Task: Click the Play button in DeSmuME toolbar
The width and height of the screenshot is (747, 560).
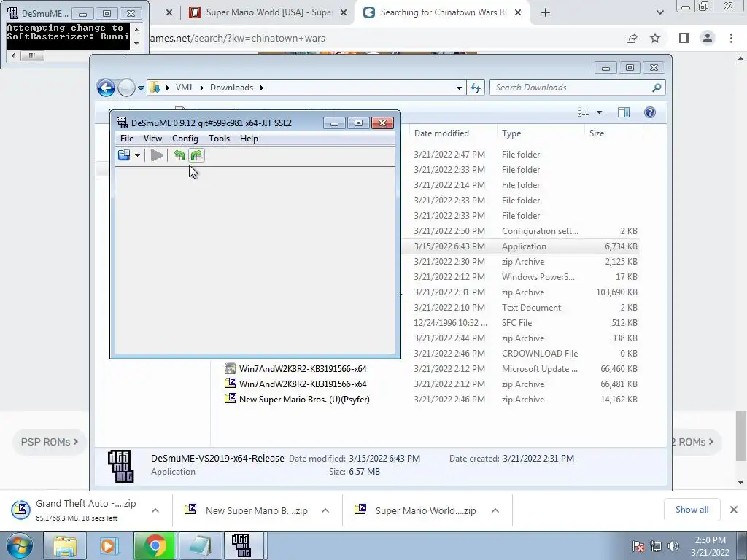Action: 156,155
